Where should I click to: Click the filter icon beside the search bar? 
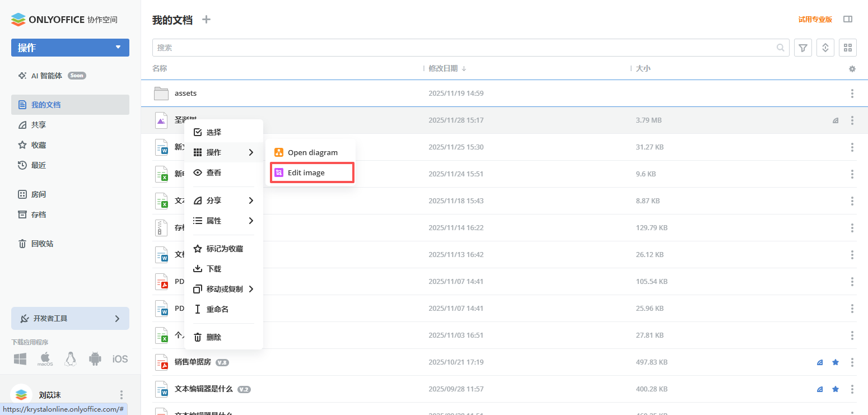point(802,48)
